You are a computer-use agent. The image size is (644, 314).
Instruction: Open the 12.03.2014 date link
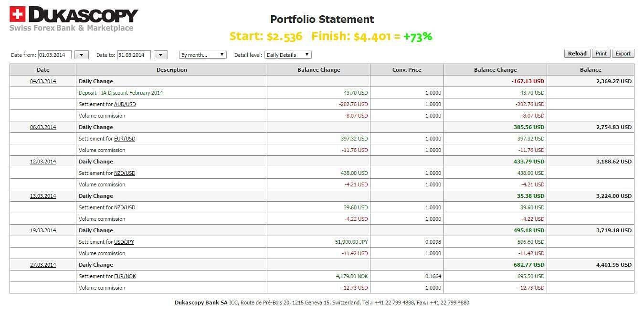pos(43,162)
